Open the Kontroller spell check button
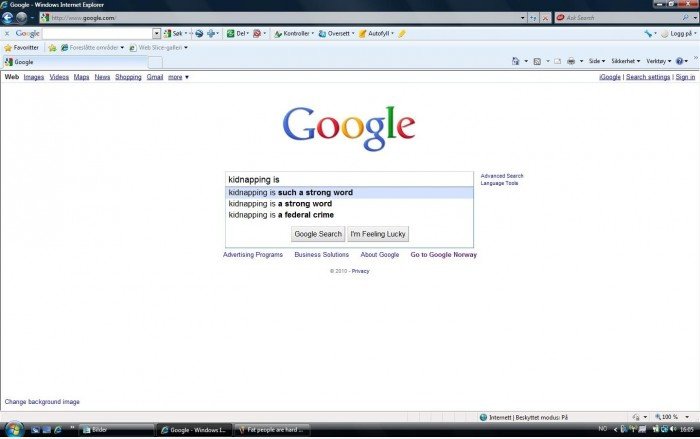Screen dimensions: 700x439 click(x=293, y=33)
